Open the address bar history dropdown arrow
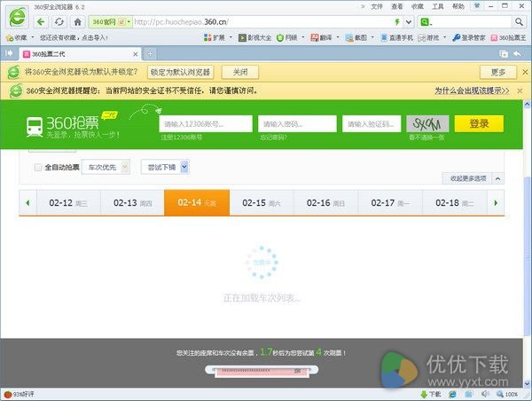The width and height of the screenshot is (532, 401). pos(409,22)
